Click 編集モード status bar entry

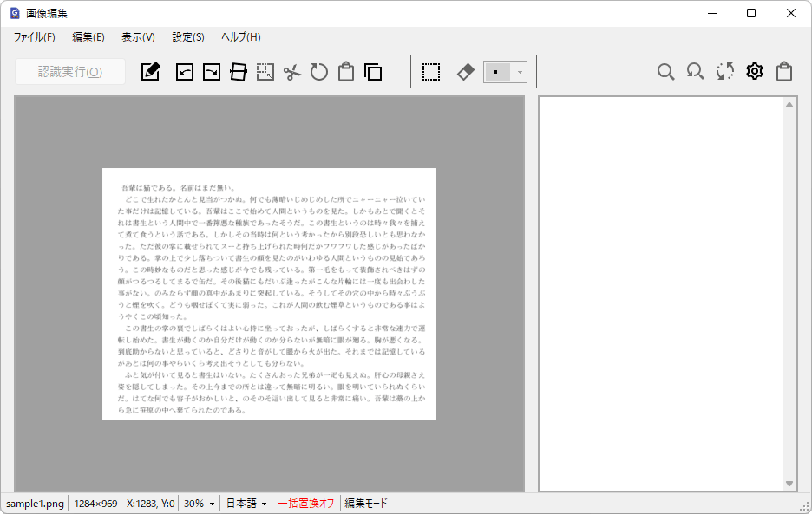click(x=365, y=503)
